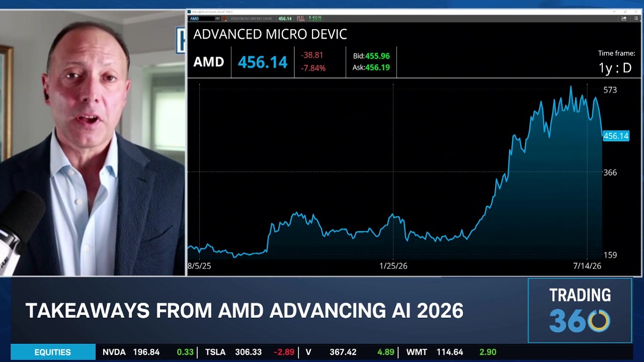Click the 367.42 price in ticker
644x362 pixels.
pyautogui.click(x=343, y=352)
